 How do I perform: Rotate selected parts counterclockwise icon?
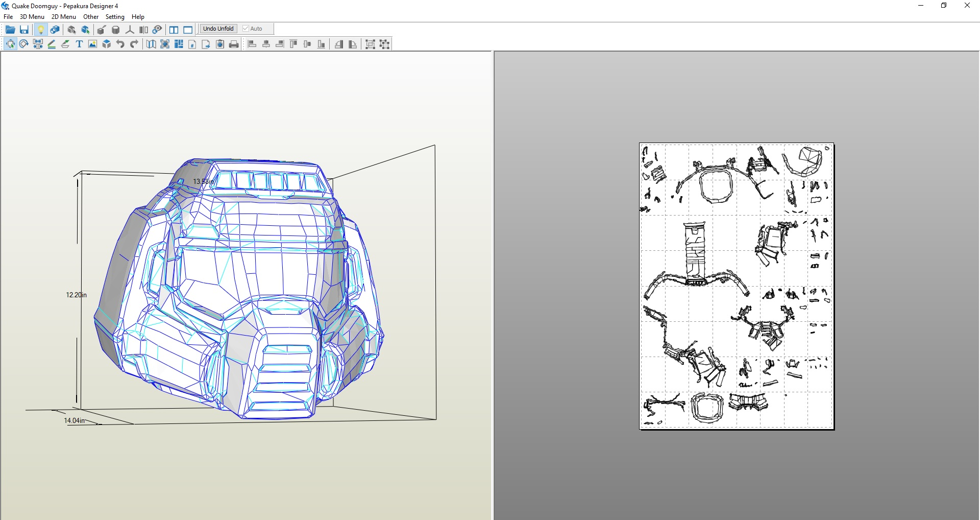(339, 44)
